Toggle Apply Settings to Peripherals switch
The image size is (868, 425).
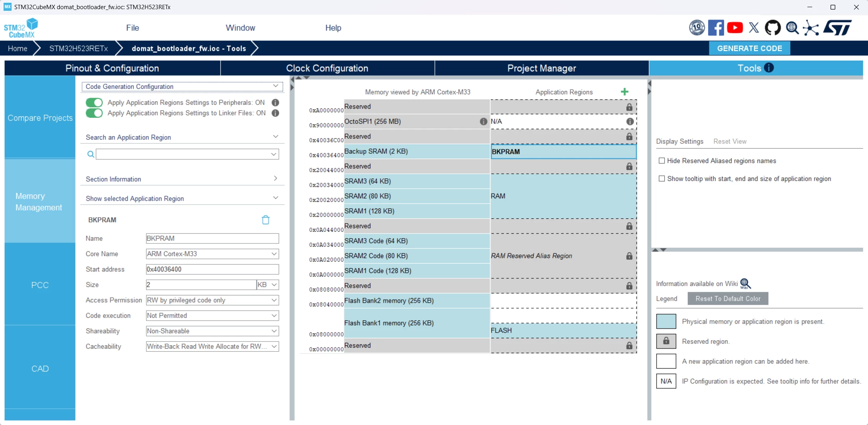pos(94,102)
